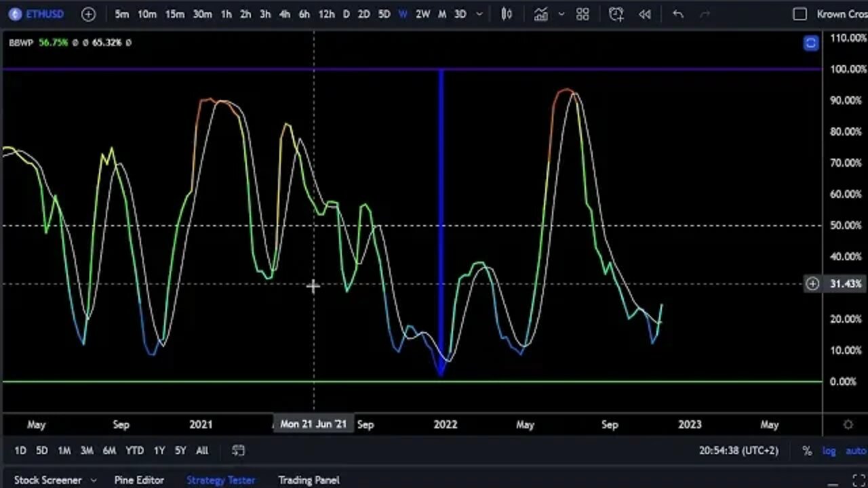Expand the Stock Screener dropdown arrow
The height and width of the screenshot is (488, 868).
point(94,480)
